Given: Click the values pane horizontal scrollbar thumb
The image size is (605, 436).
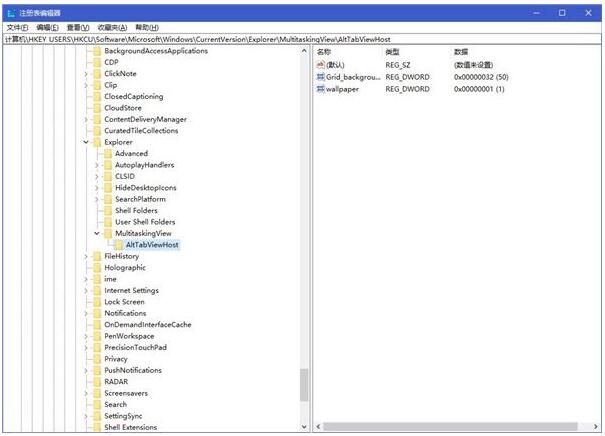Looking at the screenshot, I should 450,427.
